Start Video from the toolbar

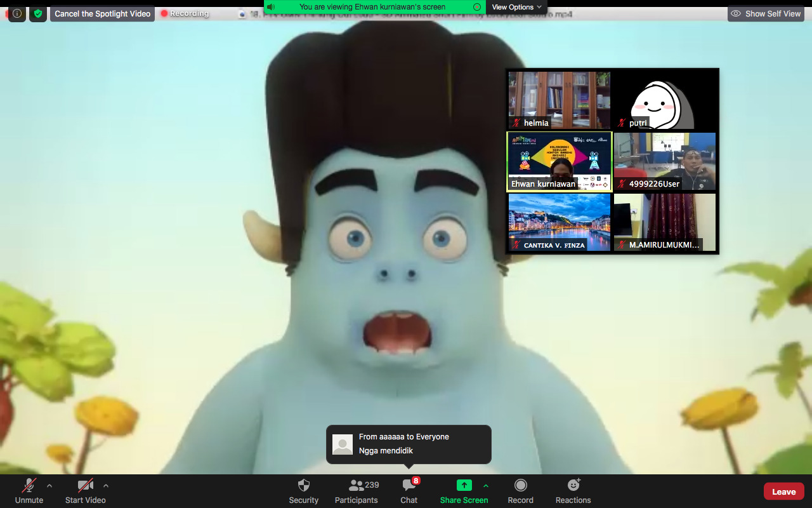click(86, 491)
